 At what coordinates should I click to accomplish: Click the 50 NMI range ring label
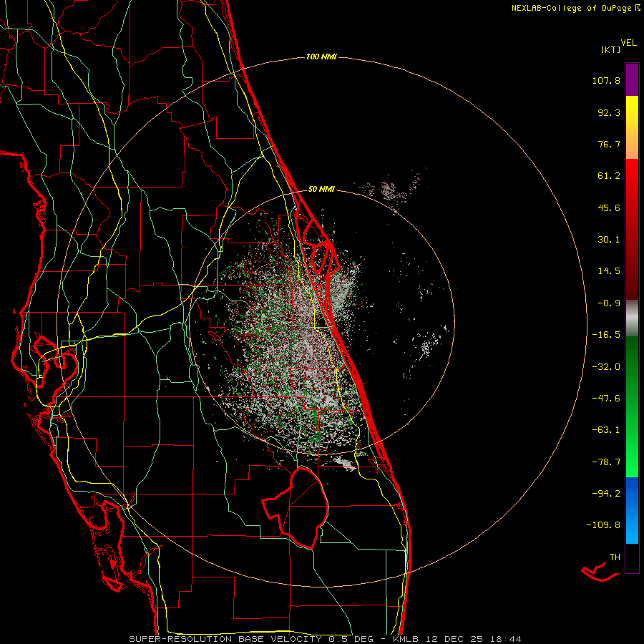click(321, 189)
